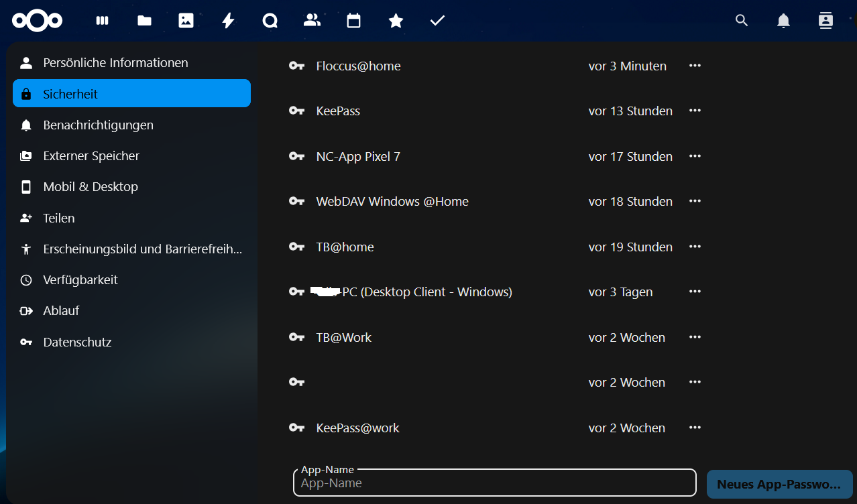The width and height of the screenshot is (857, 504).
Task: Click the 'vor 3 Minuten' timestamp
Action: (x=628, y=66)
